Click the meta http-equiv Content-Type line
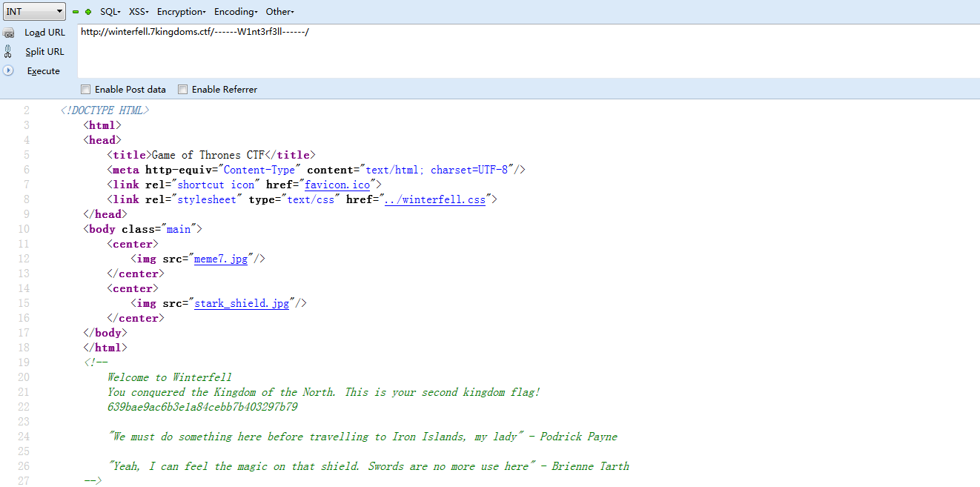The height and width of the screenshot is (487, 980). coord(317,170)
